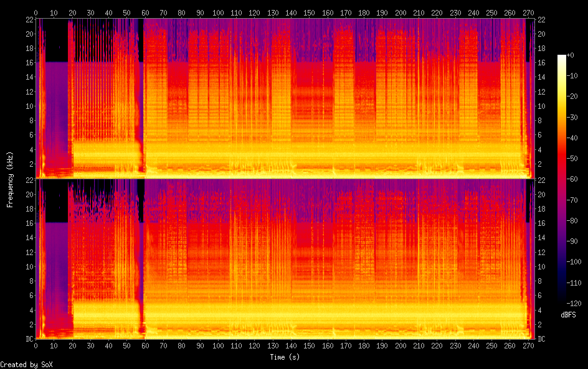Select the 0 tick on the bottom time axis

36,345
